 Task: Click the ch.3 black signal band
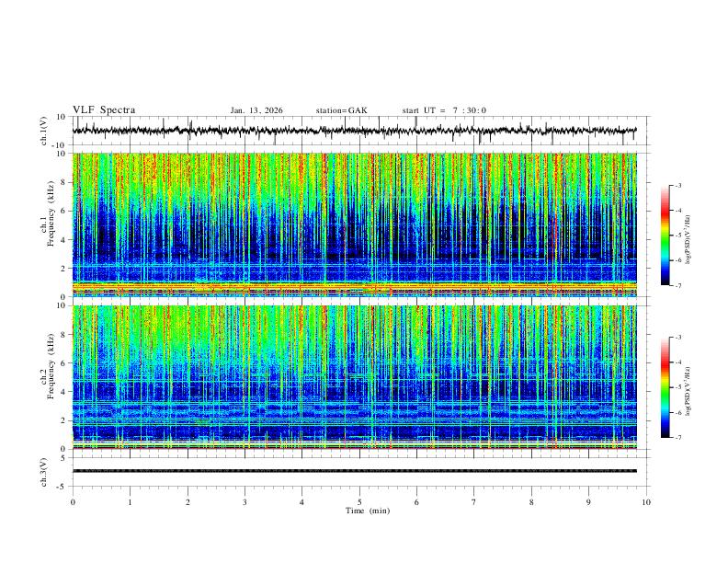coord(355,471)
